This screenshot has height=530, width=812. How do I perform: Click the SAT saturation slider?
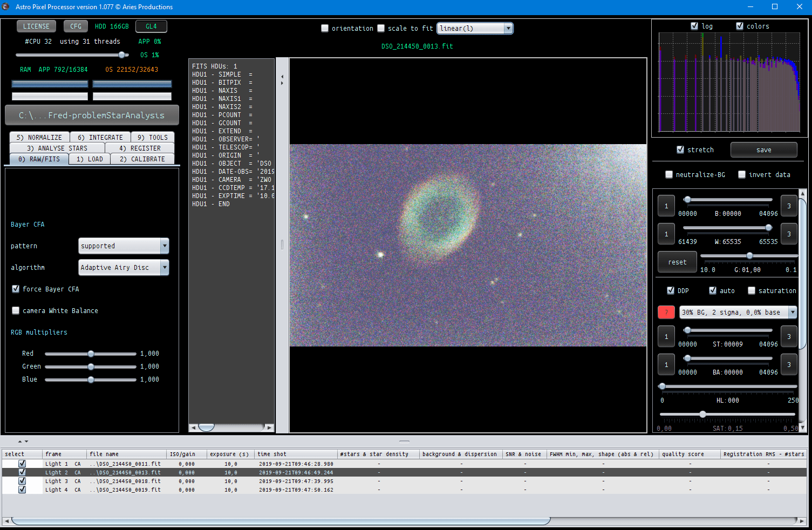pyautogui.click(x=727, y=415)
